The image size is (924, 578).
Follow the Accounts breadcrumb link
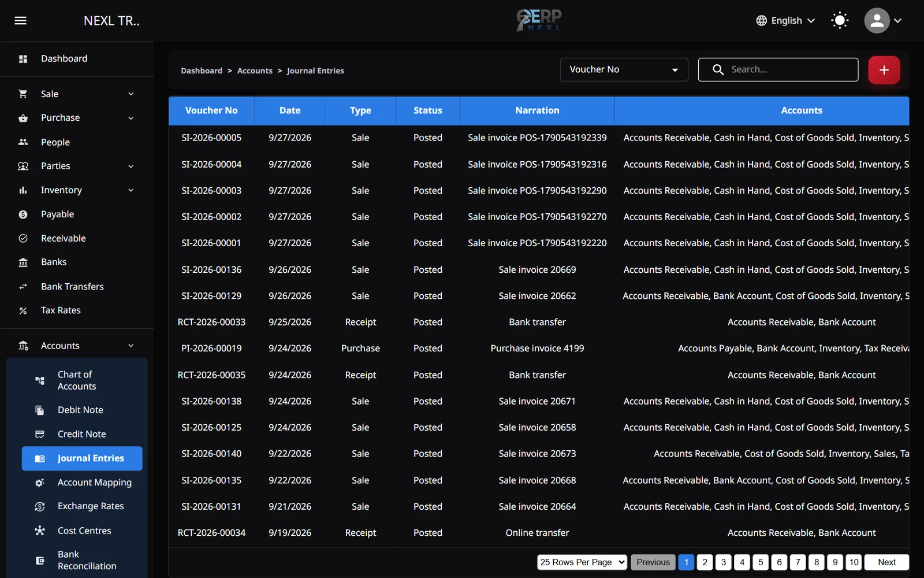click(255, 71)
